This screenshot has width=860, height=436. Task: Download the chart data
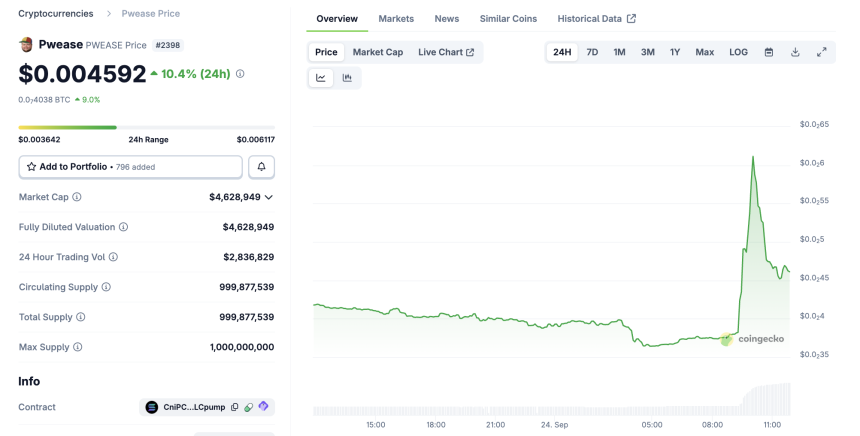coord(795,52)
